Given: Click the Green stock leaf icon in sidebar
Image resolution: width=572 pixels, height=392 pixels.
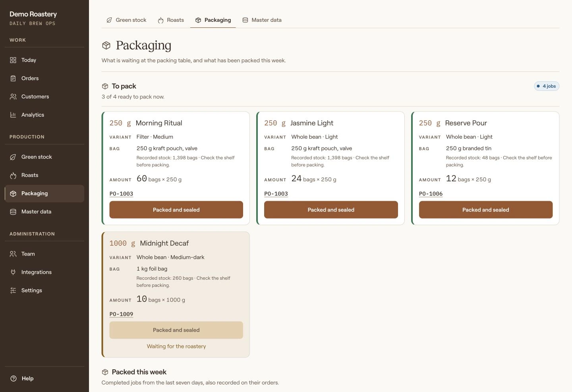Looking at the screenshot, I should pos(13,157).
